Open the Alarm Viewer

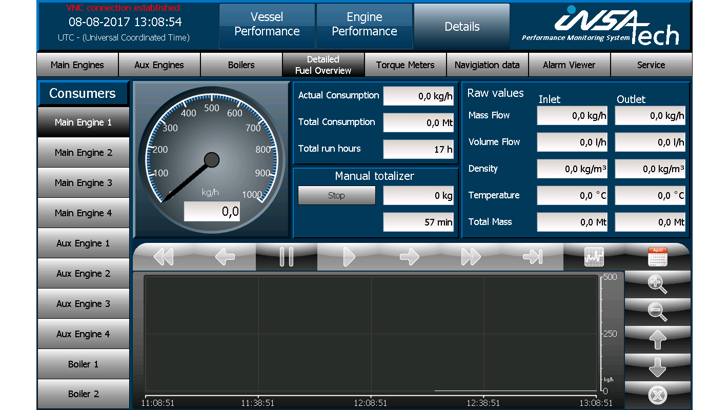(x=569, y=65)
